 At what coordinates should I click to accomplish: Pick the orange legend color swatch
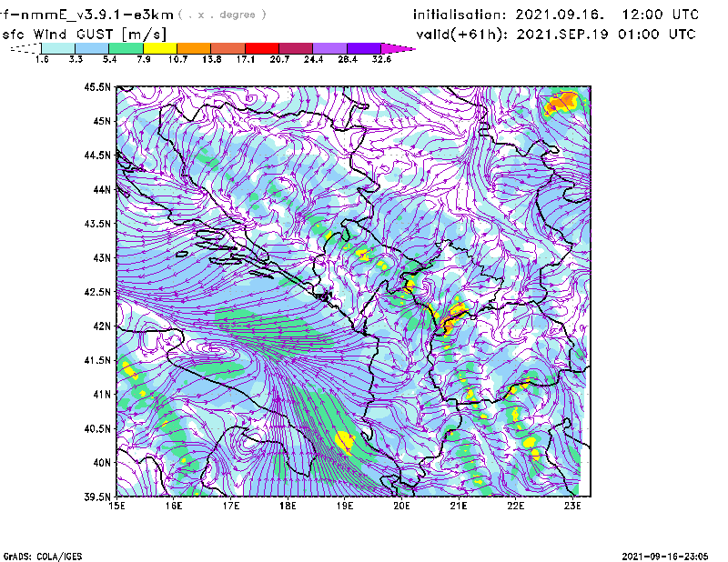coord(194,48)
